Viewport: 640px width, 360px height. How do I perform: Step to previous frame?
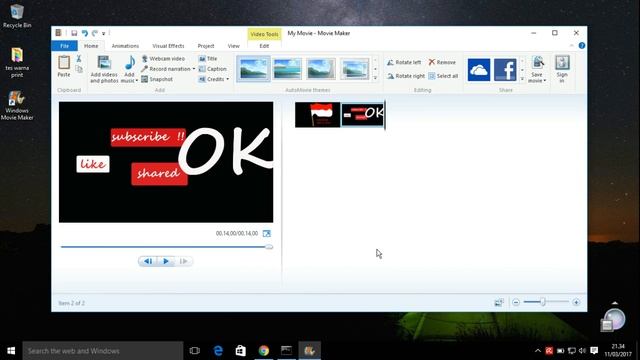[148, 261]
